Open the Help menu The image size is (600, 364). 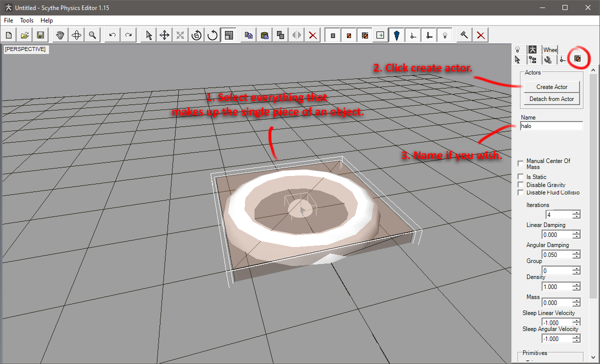[47, 20]
